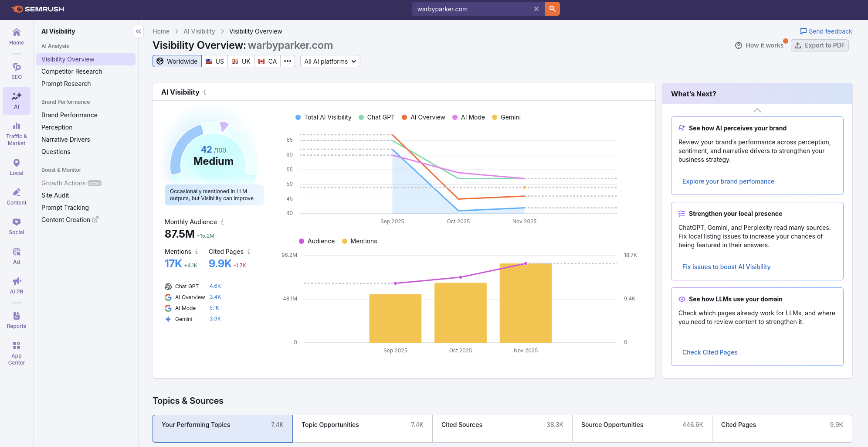Show more country options with ellipsis
This screenshot has width=868, height=447.
(288, 61)
